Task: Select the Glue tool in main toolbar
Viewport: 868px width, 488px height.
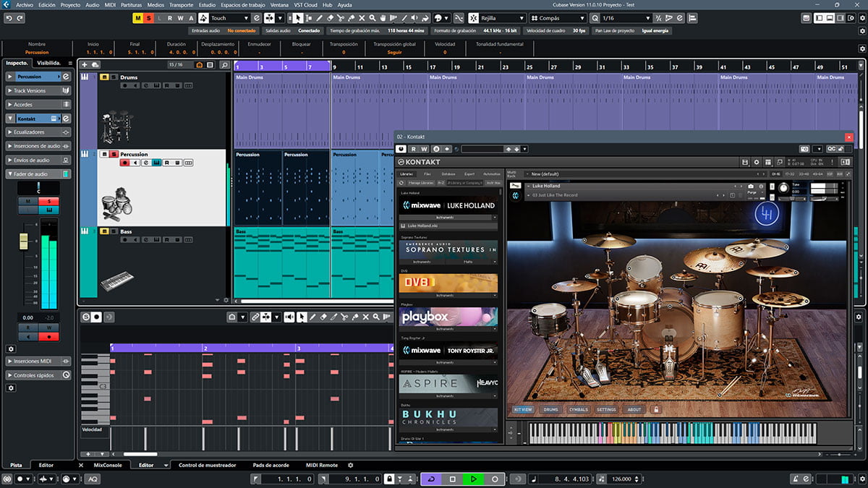Action: (351, 17)
